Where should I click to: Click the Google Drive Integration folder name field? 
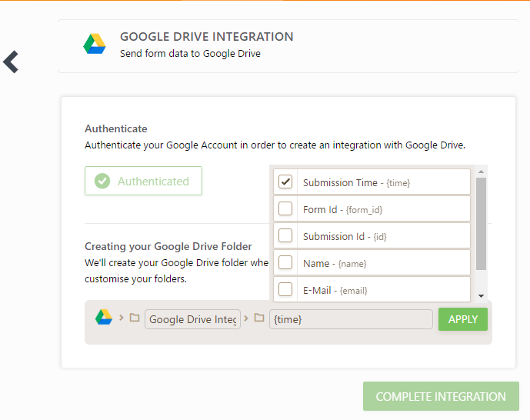coord(192,319)
